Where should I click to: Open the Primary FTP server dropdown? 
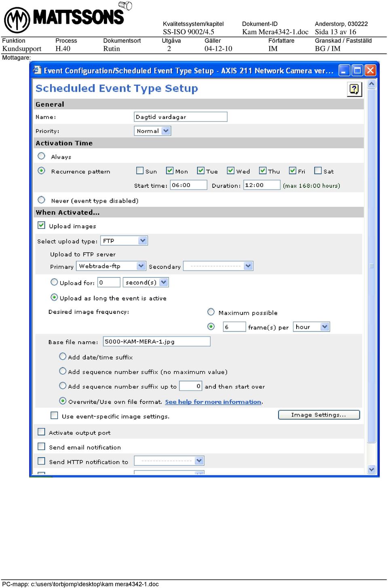(111, 266)
